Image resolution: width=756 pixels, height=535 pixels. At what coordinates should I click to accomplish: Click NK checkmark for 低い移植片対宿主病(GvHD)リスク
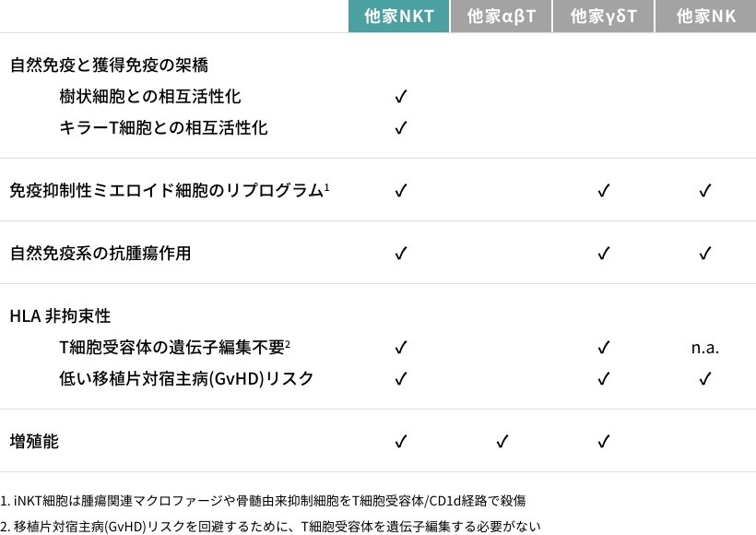[705, 379]
